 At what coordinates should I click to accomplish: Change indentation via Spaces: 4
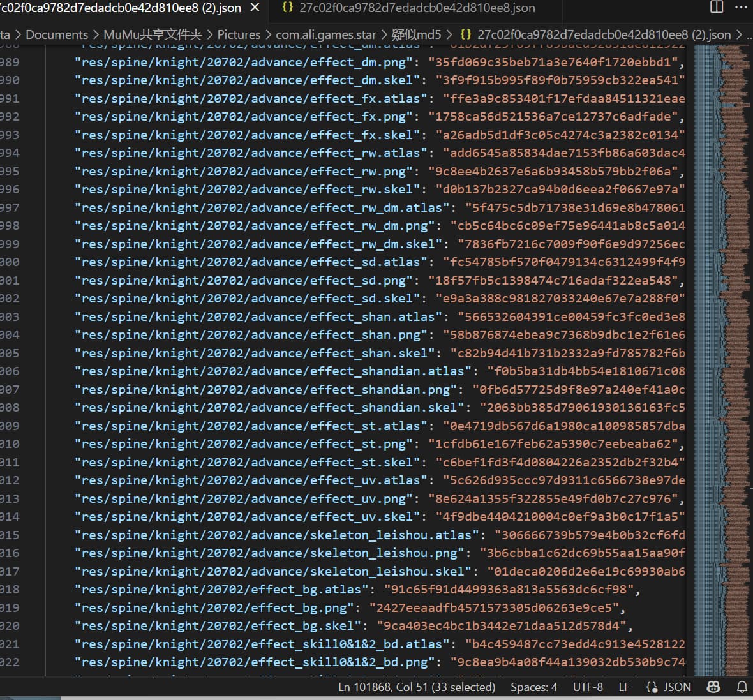[533, 687]
